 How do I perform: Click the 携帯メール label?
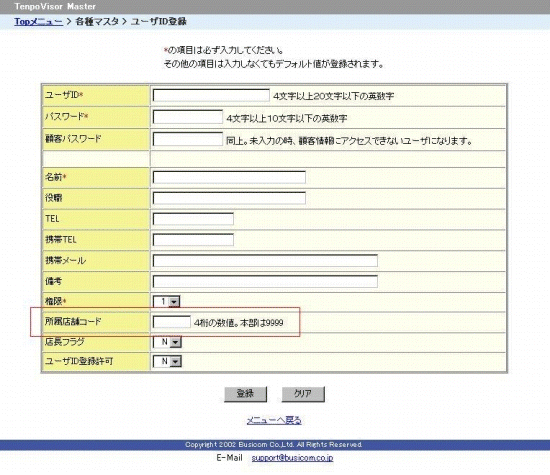tap(66, 261)
